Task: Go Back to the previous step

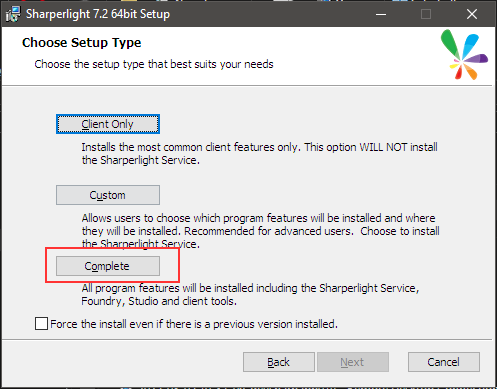Action: 279,362
